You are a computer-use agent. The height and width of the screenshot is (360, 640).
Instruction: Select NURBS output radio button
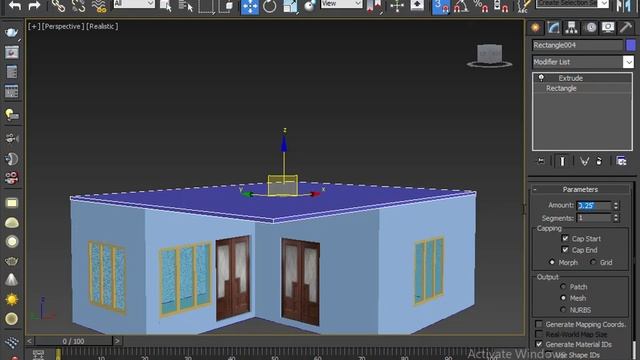[x=563, y=310]
